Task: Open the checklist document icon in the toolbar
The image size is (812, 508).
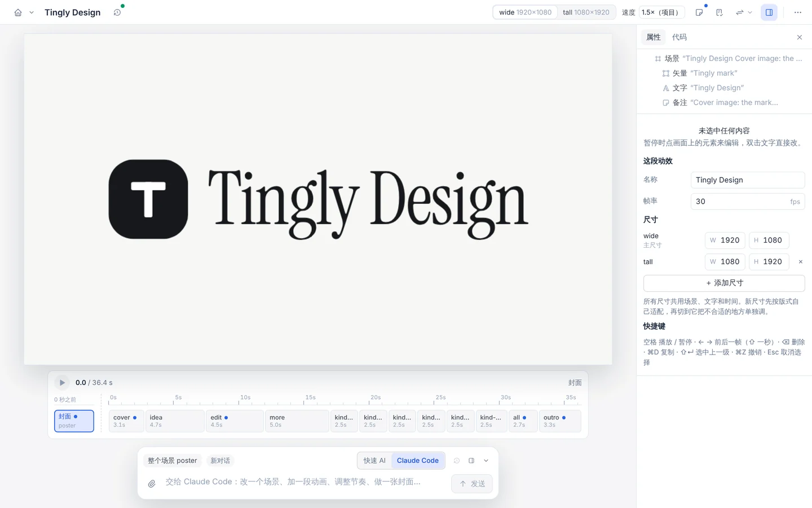Action: pos(720,12)
